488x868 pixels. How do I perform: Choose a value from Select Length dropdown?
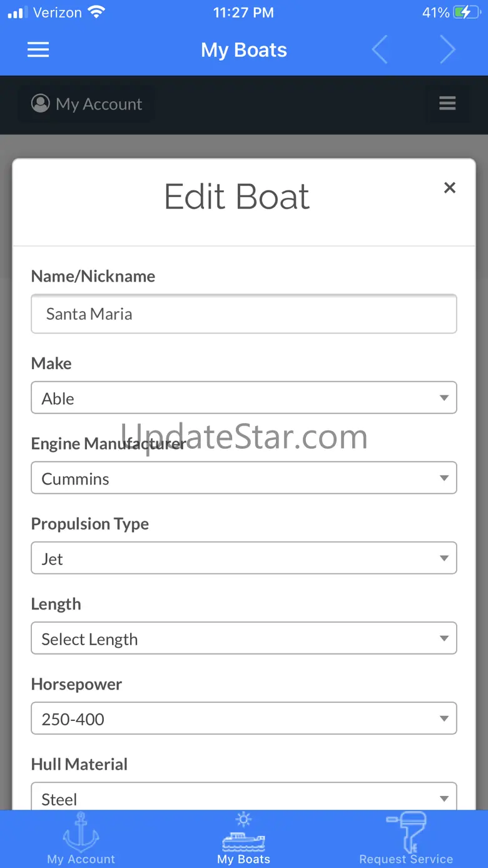pyautogui.click(x=244, y=638)
